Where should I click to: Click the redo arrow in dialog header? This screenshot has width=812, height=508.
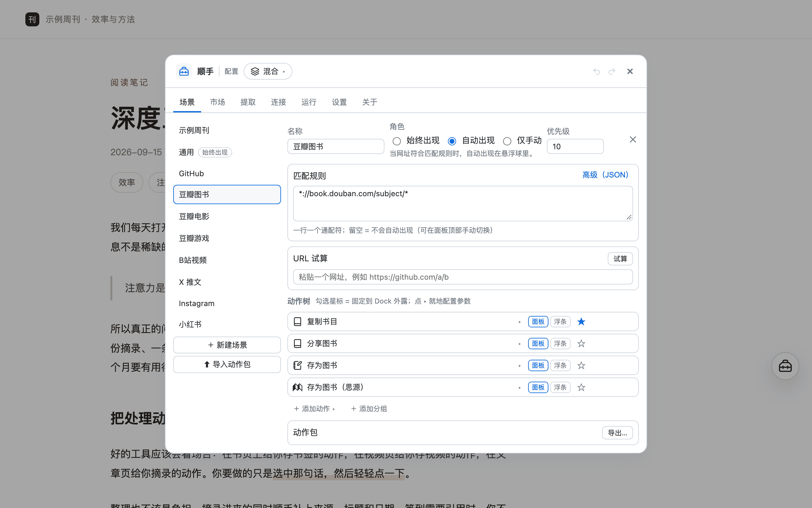click(x=612, y=71)
